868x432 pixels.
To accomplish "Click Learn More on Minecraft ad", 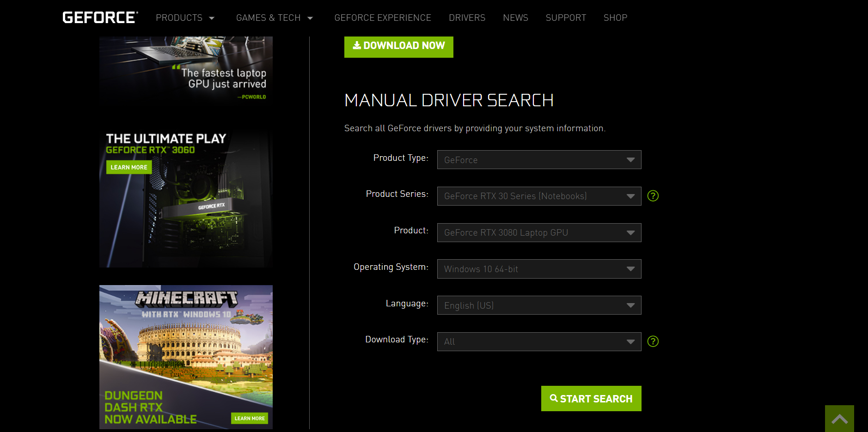I will [x=250, y=418].
